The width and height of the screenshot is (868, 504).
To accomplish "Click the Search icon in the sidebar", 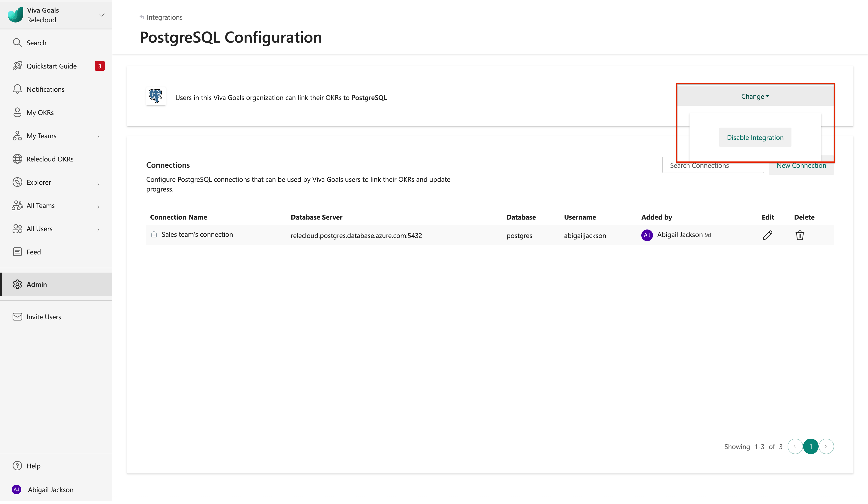I will click(18, 42).
